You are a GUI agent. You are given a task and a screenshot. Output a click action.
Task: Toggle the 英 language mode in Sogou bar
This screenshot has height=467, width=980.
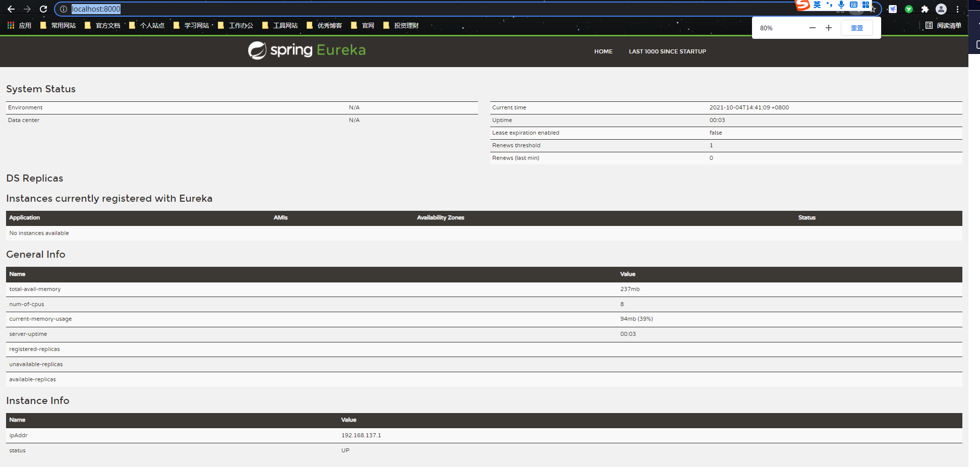pos(817,5)
